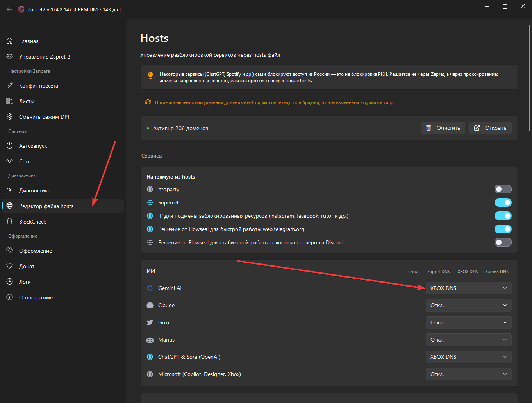The image size is (532, 403).
Task: Click the Zapret2 app logo icon
Action: point(21,9)
